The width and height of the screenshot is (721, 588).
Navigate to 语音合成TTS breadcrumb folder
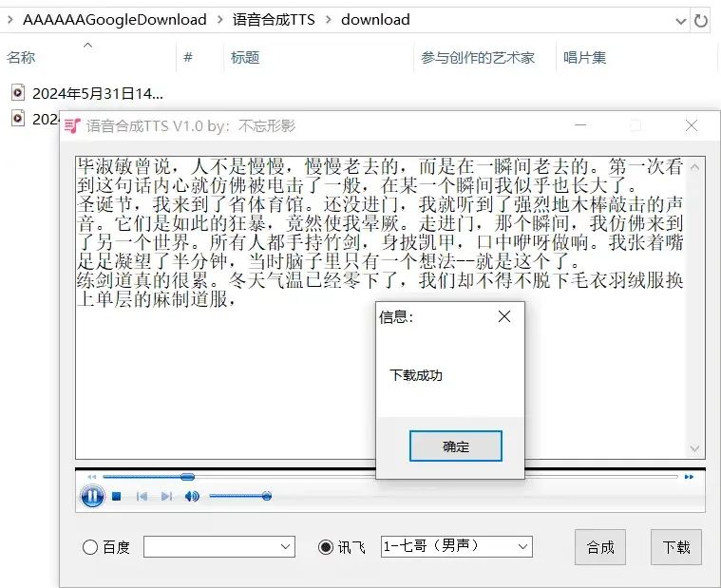pos(274,20)
